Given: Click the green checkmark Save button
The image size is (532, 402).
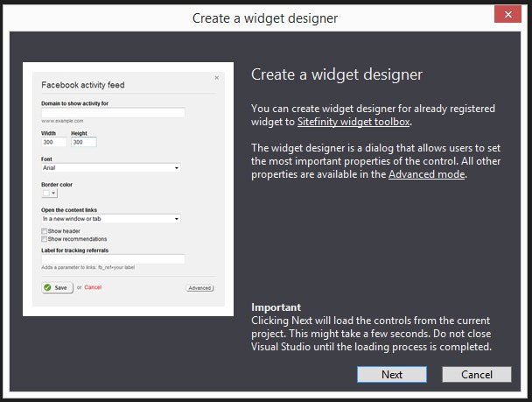Looking at the screenshot, I should pyautogui.click(x=57, y=287).
